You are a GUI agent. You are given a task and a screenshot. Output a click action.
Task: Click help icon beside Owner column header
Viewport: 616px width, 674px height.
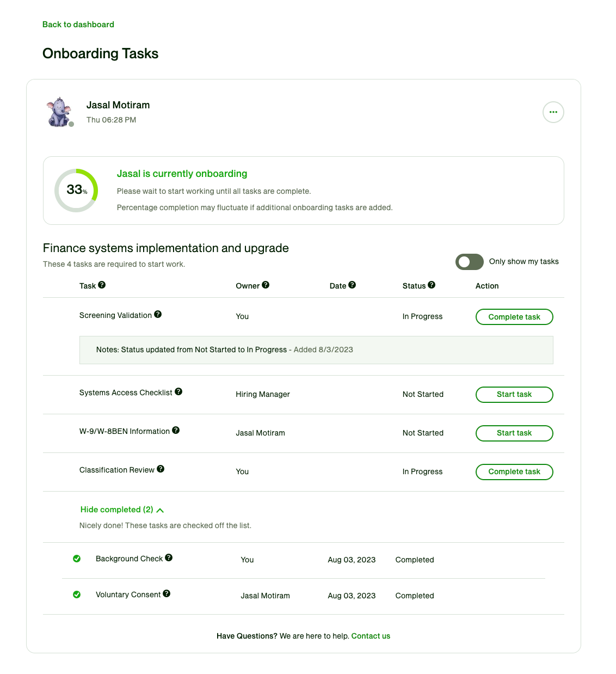pos(266,285)
